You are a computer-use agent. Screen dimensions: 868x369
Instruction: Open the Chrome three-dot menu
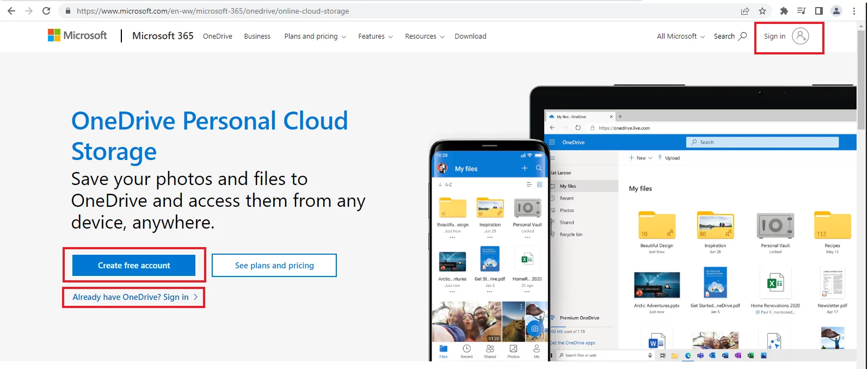[x=854, y=11]
